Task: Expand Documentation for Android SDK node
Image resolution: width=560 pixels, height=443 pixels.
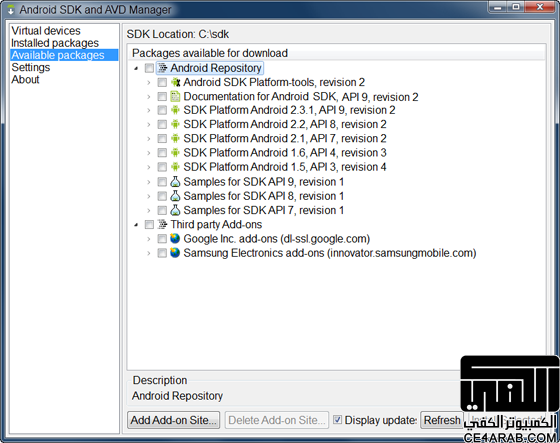Action: (x=149, y=97)
